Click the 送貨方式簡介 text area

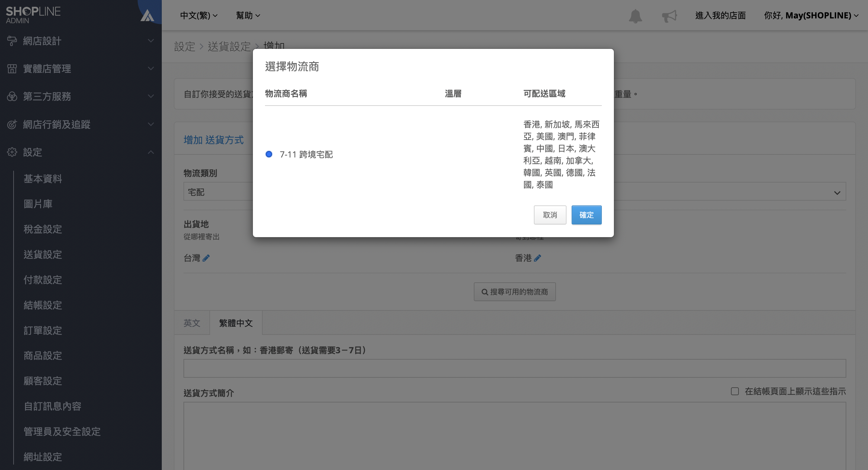coord(515,436)
